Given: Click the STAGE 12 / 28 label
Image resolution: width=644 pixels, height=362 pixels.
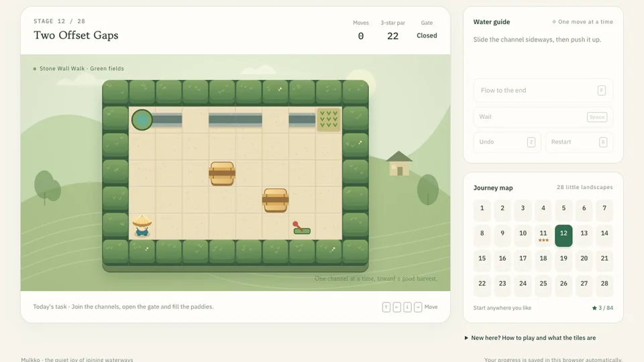Looking at the screenshot, I should 60,21.
